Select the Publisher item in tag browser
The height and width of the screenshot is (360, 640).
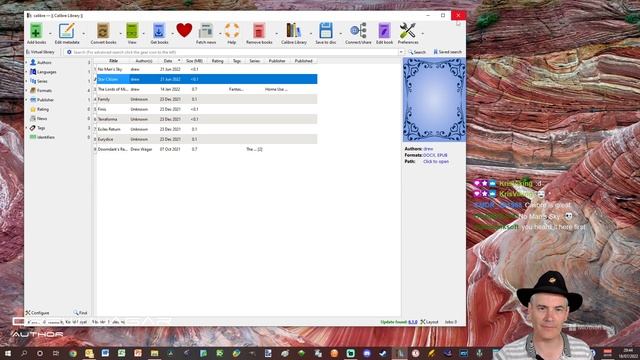[x=45, y=100]
